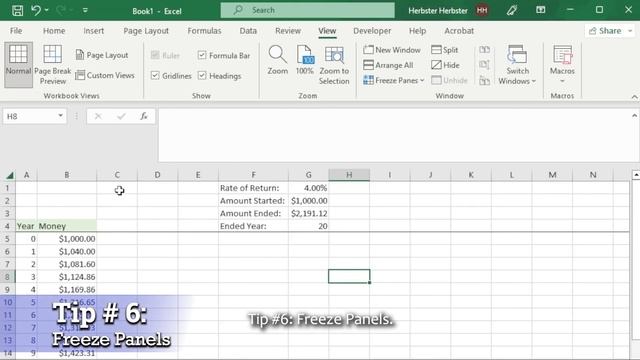640x360 pixels.
Task: Open the undo history dropdown arrow
Action: (x=47, y=10)
